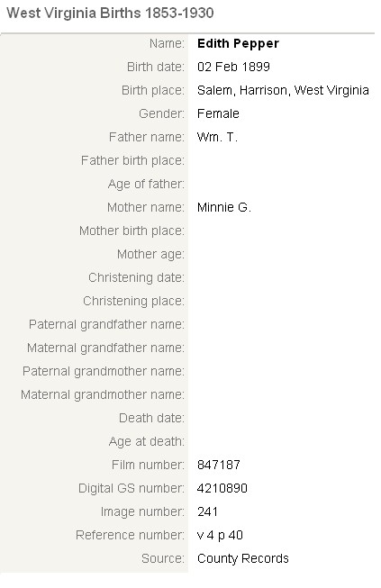Image resolution: width=381 pixels, height=588 pixels.
Task: Click the birth date 02 Feb 1899
Action: (233, 67)
